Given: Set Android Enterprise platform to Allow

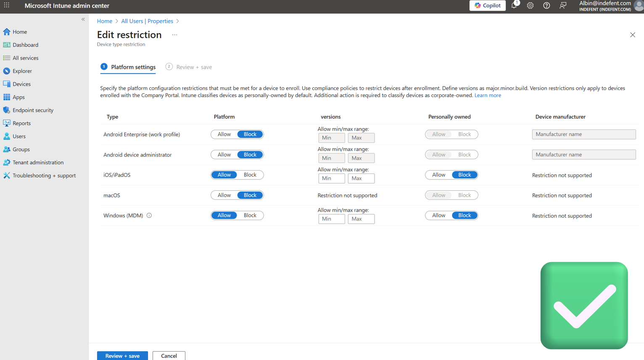Looking at the screenshot, I should [x=224, y=134].
